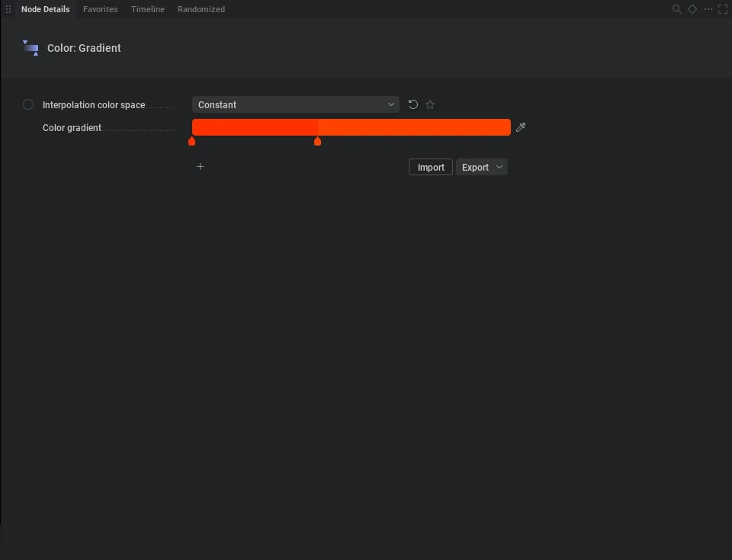Switch to the Favorites tab
Viewport: 732px width, 560px height.
[x=101, y=9]
